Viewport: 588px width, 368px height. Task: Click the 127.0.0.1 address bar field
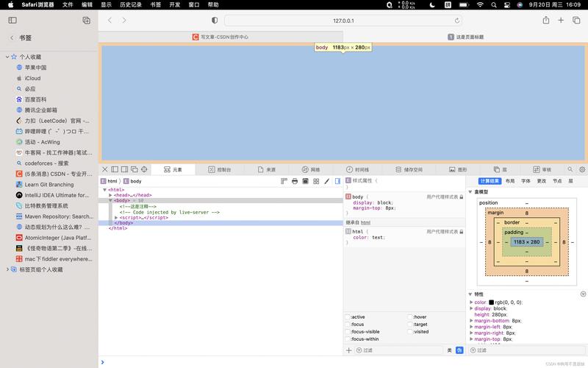343,21
